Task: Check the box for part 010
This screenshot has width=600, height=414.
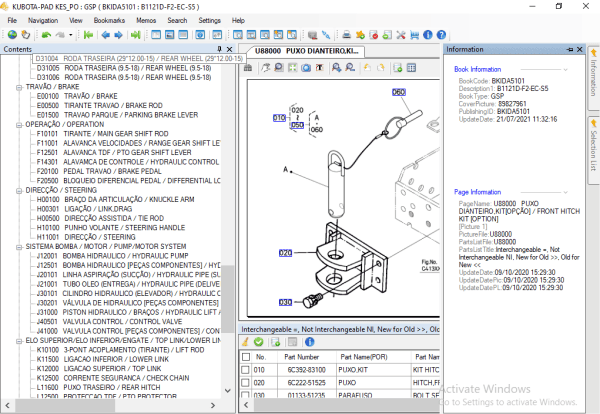Action: coord(246,370)
